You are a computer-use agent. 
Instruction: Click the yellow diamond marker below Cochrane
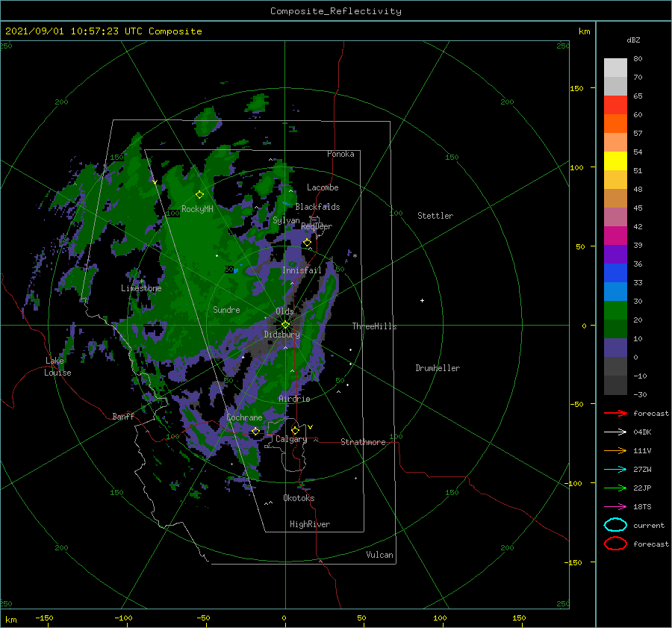click(x=255, y=431)
